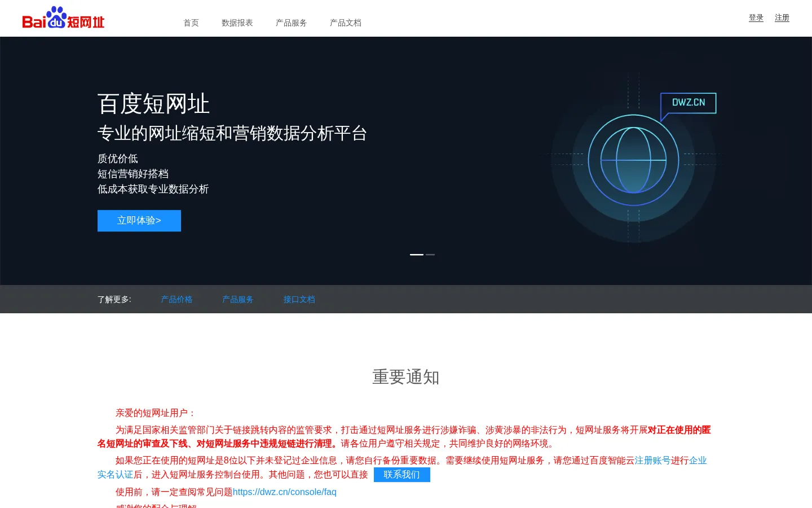Follow the 注册账号 link in notice
The height and width of the screenshot is (508, 812).
pos(652,461)
